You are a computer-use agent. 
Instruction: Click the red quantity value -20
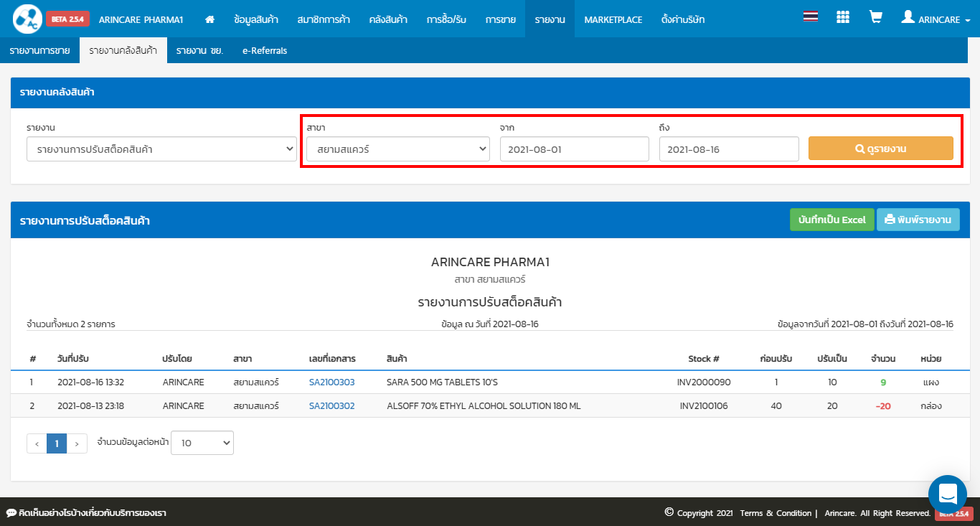coord(883,405)
